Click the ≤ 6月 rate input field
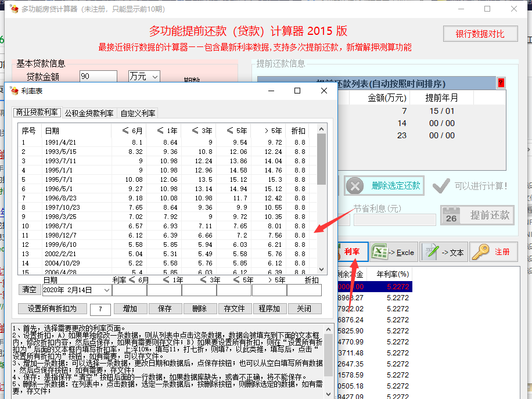532x399 pixels. coord(130,290)
